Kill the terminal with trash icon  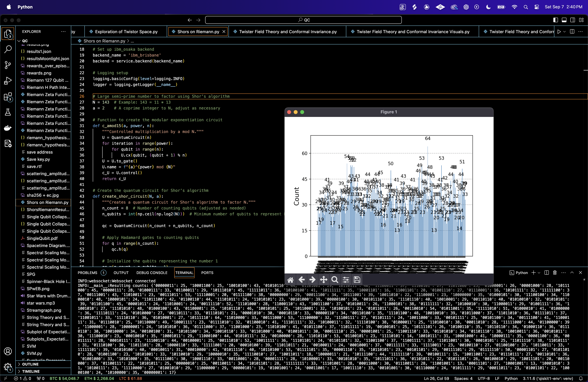(x=555, y=273)
